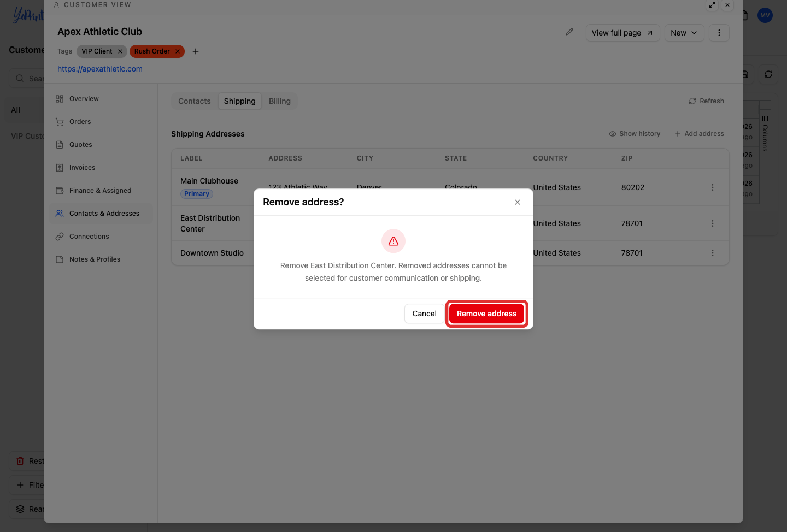Open row actions for East Distribution Center
Image resolution: width=787 pixels, height=532 pixels.
point(713,223)
